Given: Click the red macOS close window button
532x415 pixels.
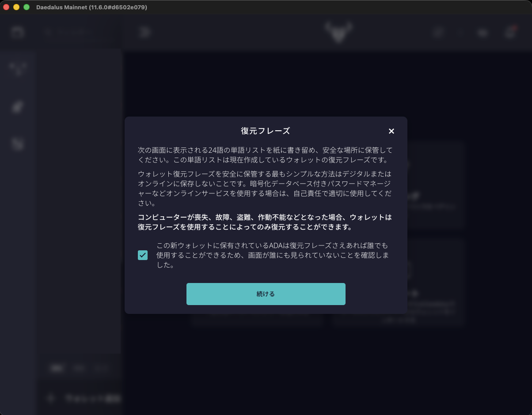Looking at the screenshot, I should click(x=7, y=7).
